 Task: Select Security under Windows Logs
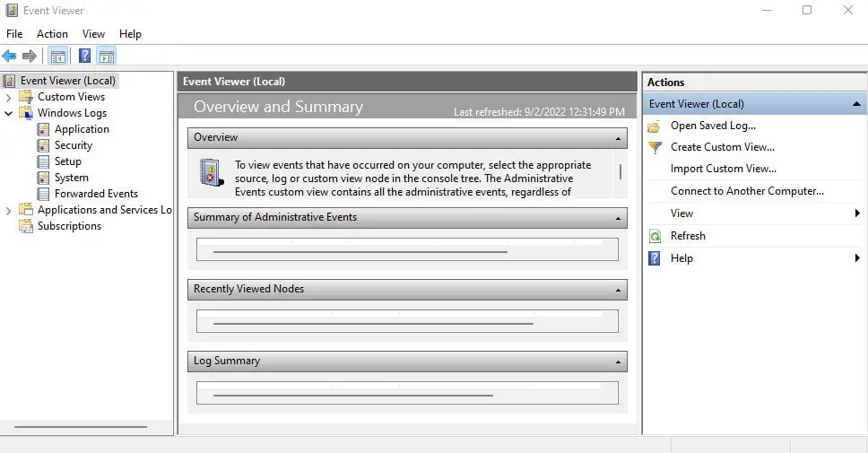[73, 145]
